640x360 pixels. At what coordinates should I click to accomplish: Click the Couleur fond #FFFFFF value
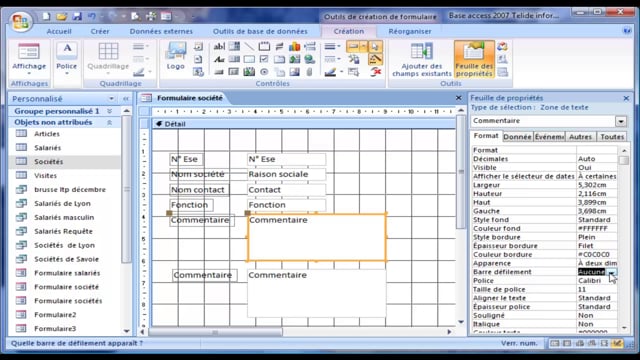pyautogui.click(x=596, y=229)
